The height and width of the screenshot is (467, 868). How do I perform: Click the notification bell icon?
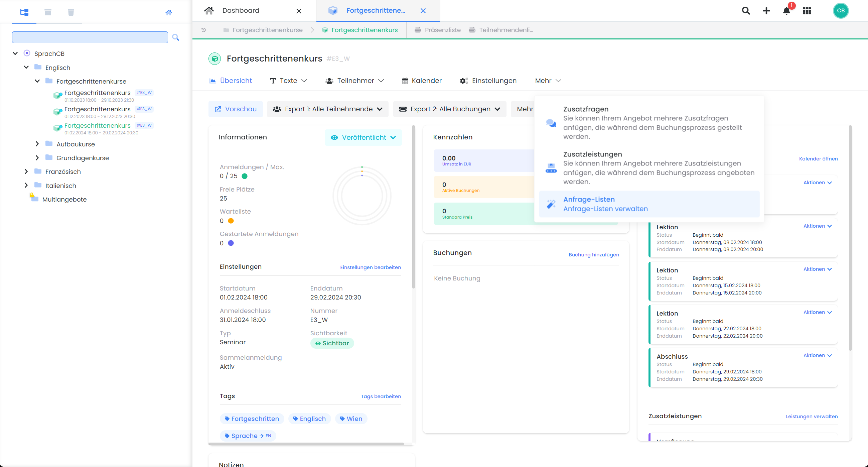point(786,11)
